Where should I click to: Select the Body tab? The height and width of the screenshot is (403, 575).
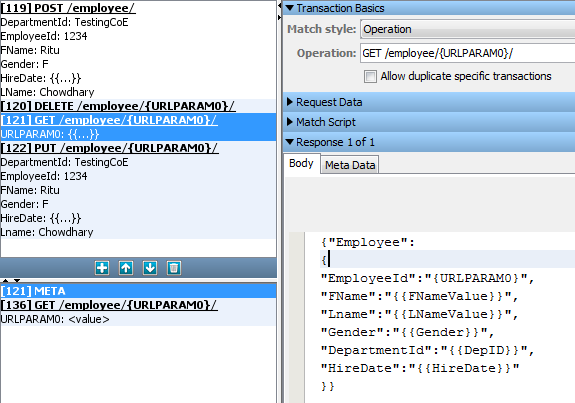coord(301,164)
